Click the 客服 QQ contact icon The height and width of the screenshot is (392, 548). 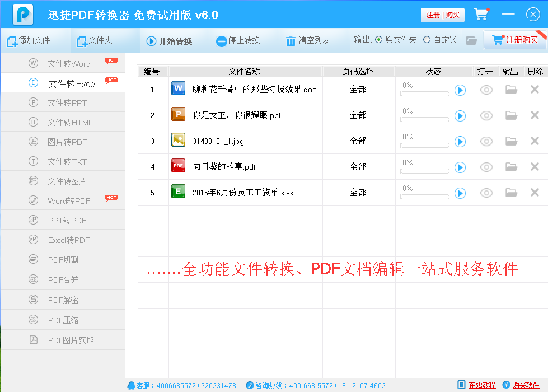point(131,385)
